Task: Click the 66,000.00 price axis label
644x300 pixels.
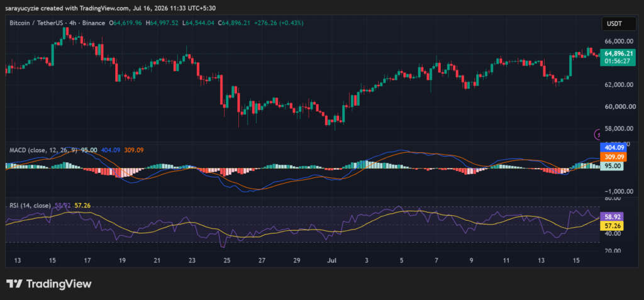Action: (619, 41)
